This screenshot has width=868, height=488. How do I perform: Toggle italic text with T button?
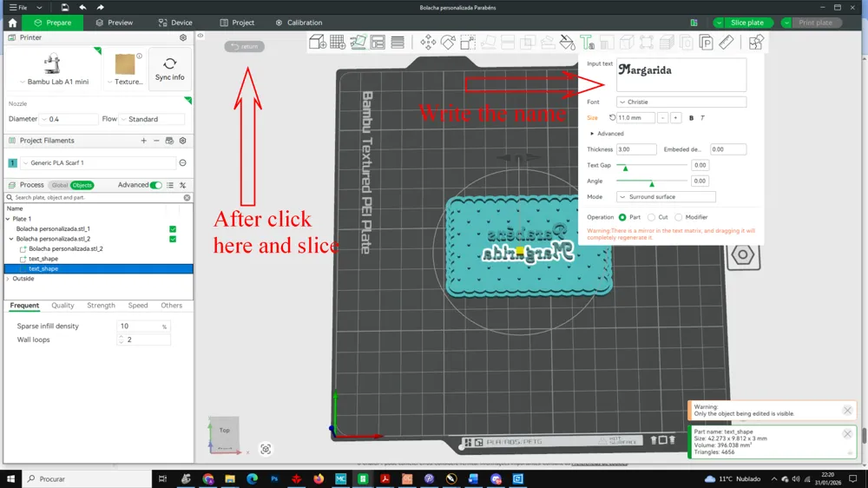coord(702,118)
